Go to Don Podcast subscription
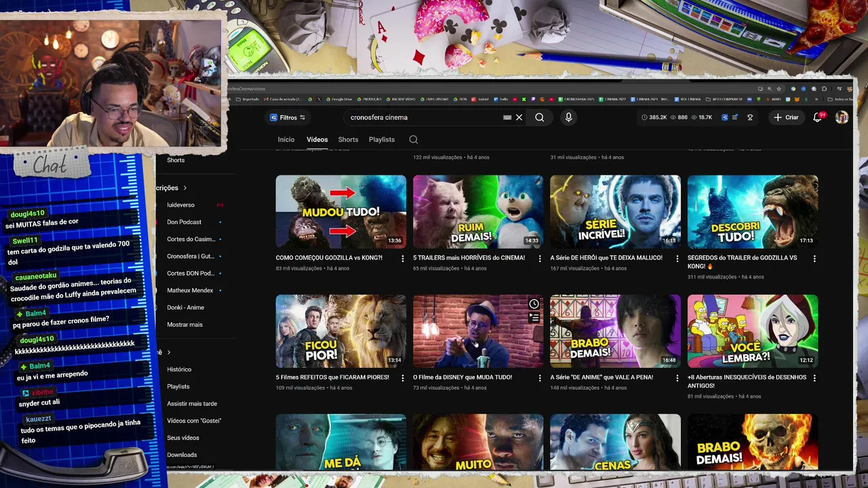This screenshot has height=488, width=868. pos(184,222)
